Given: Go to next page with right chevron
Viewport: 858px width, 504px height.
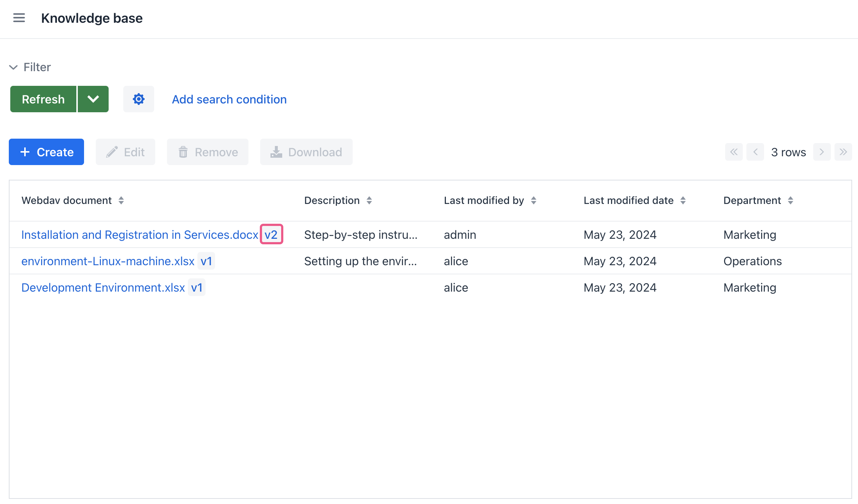Looking at the screenshot, I should click(821, 151).
